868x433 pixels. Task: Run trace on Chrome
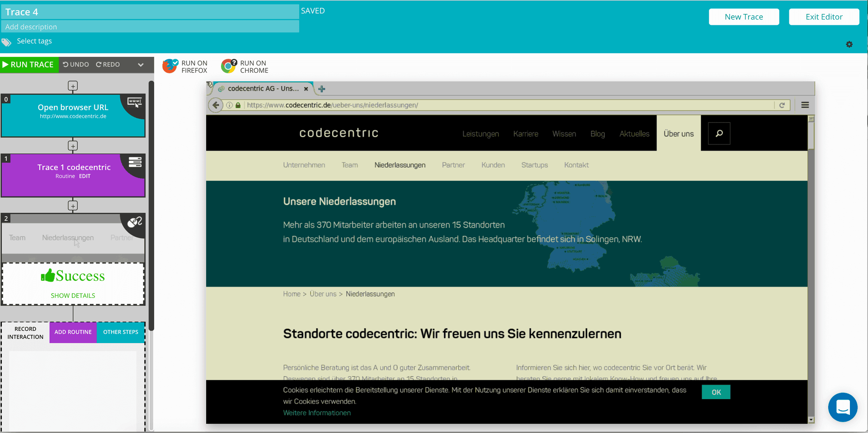[245, 66]
